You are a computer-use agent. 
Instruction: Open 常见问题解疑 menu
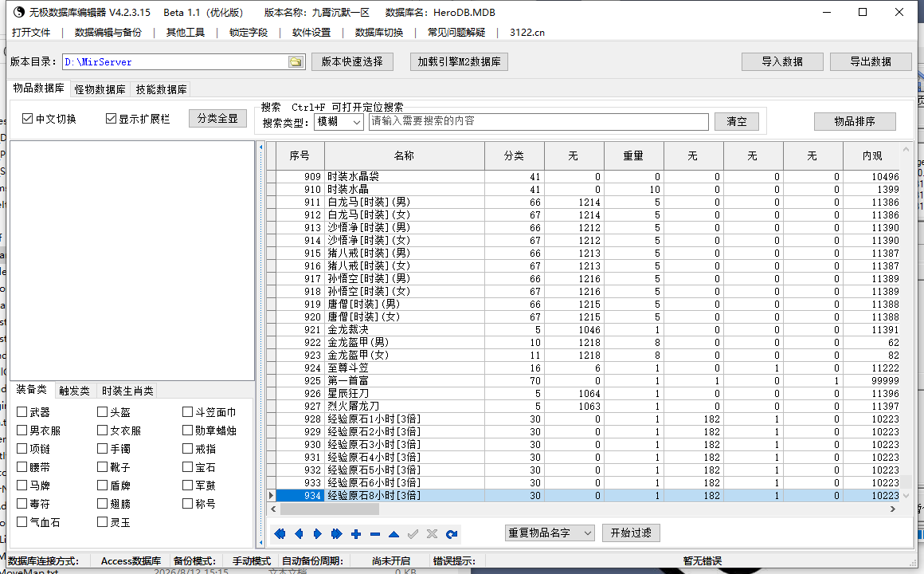(x=456, y=33)
